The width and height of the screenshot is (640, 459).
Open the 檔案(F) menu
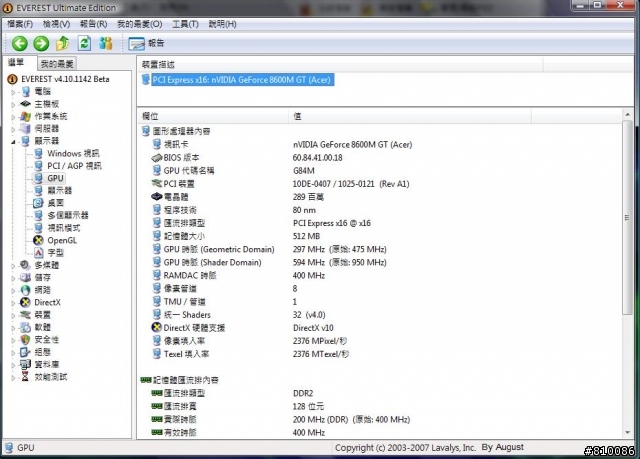(20, 24)
